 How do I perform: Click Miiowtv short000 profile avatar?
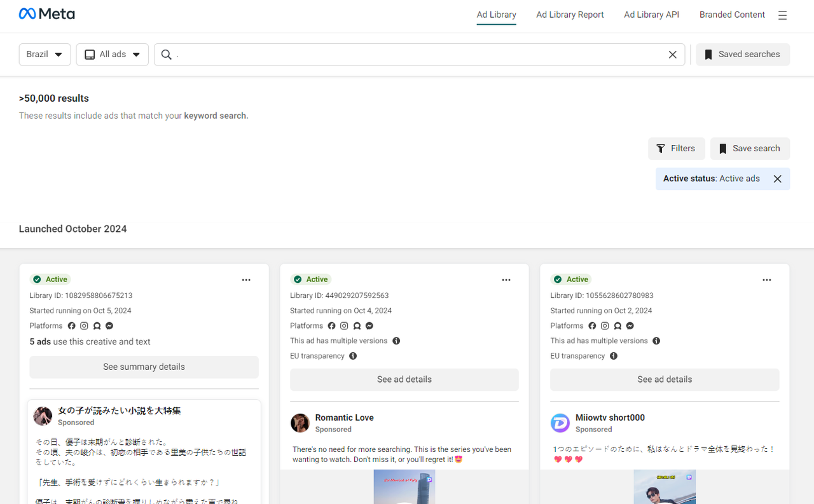[560, 423]
